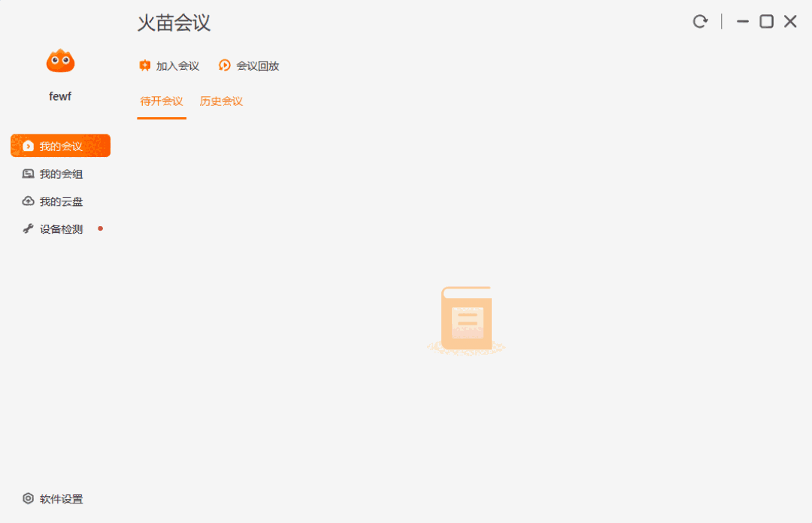Viewport: 812px width, 523px height.
Task: Select the highlighted 我的会议 menu entry
Action: pos(60,145)
